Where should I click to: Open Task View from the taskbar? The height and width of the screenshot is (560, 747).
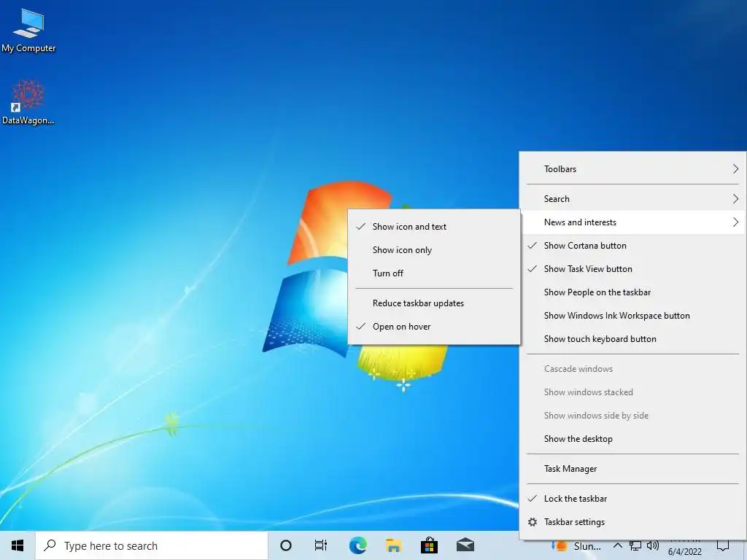(321, 545)
